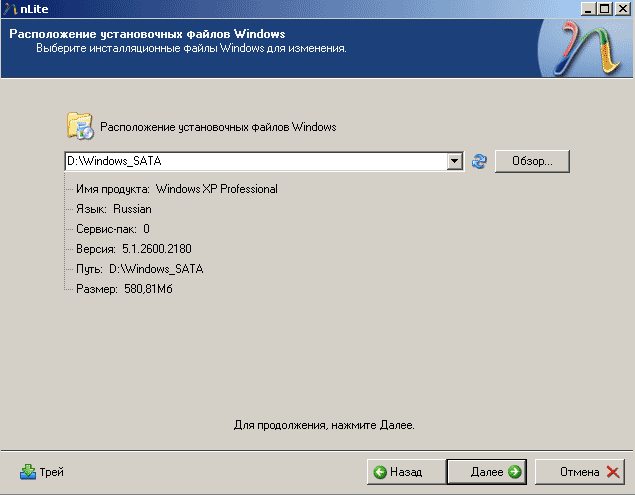Open the path dropdown arrow

point(455,161)
